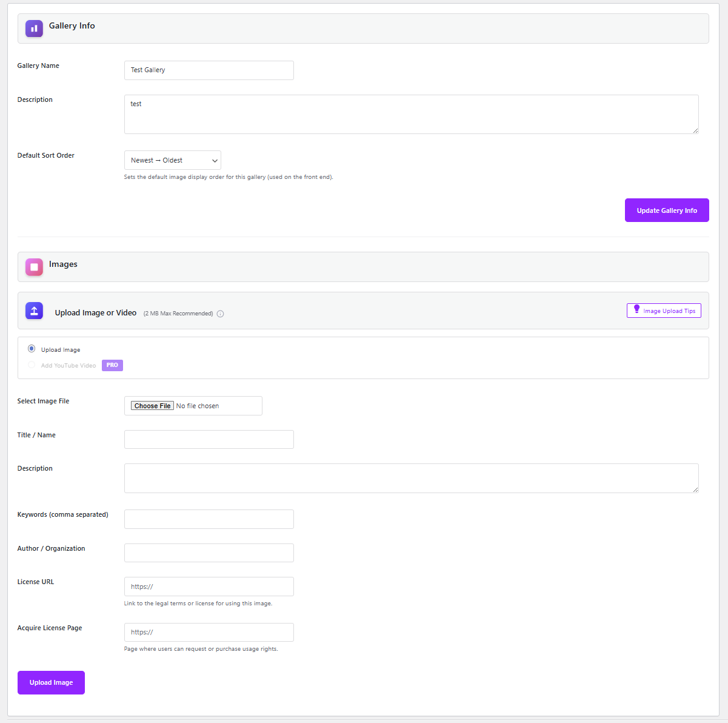
Task: Select the Add YouTube Video radio option
Action: pos(32,365)
